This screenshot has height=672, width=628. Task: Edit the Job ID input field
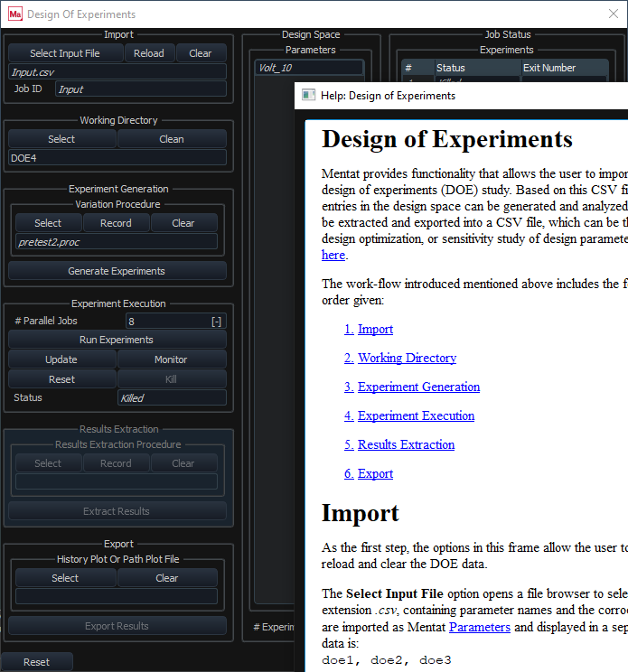140,89
